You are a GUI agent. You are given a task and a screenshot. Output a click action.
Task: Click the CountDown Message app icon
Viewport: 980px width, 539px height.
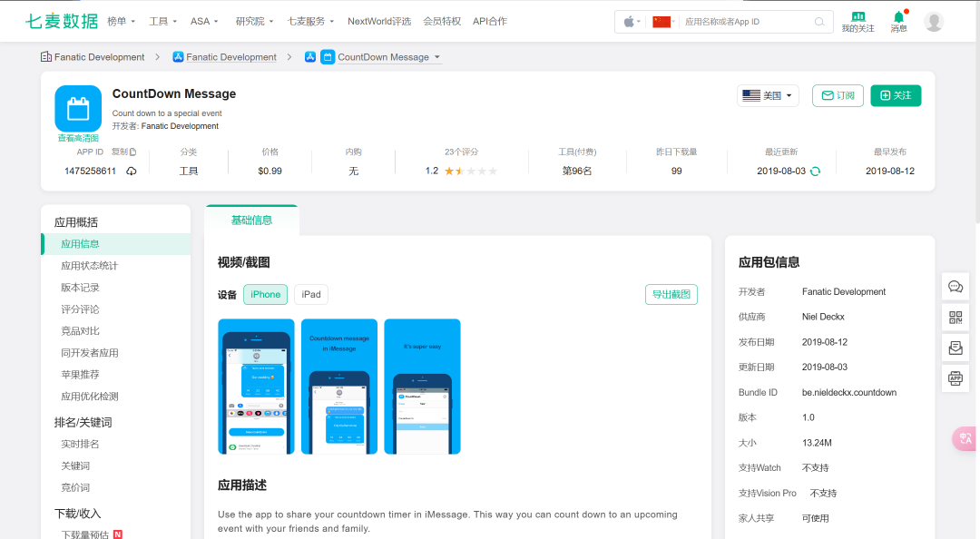point(78,109)
